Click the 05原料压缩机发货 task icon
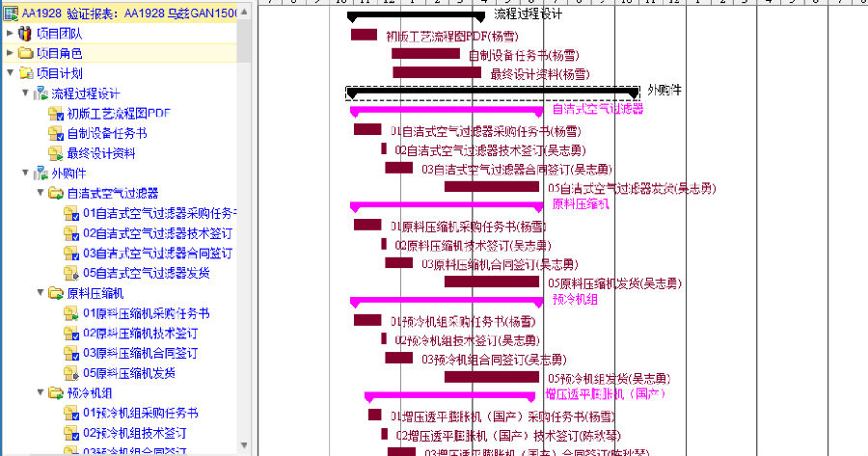Viewport: 868px width, 456px height. pyautogui.click(x=71, y=373)
